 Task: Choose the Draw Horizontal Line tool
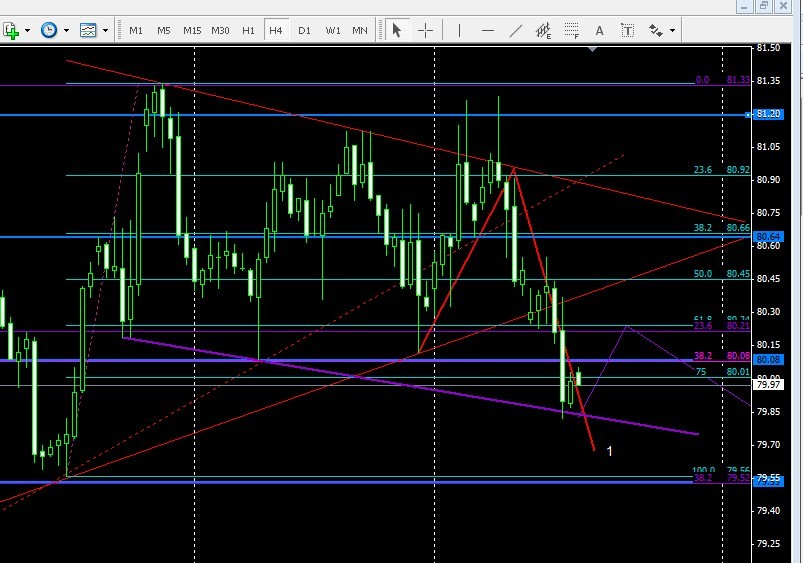[x=488, y=31]
